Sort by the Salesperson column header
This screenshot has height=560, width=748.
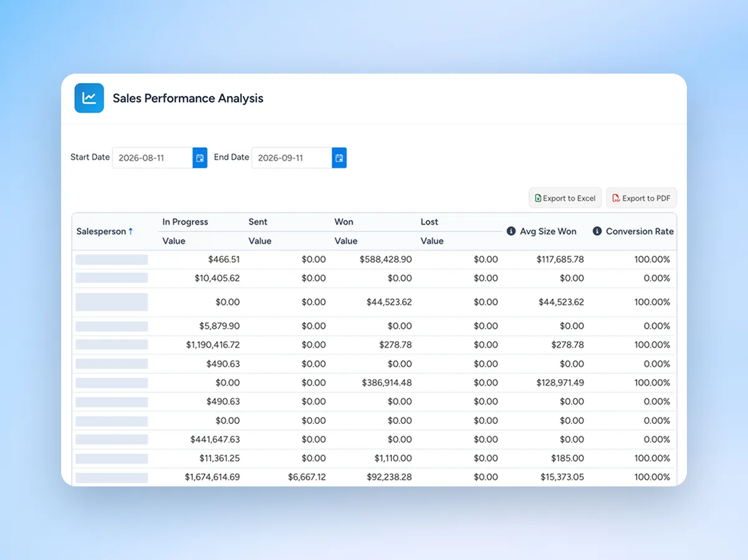pos(101,231)
